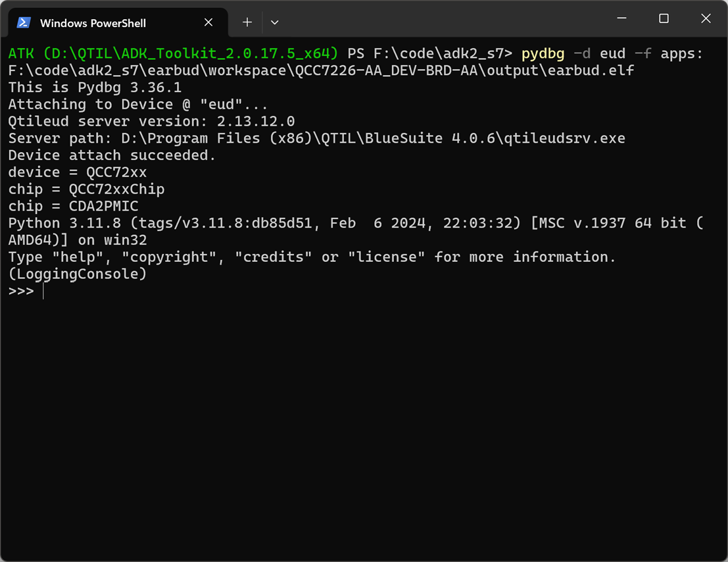Click the (LoggingConsole) text line
The width and height of the screenshot is (728, 562).
(x=78, y=274)
